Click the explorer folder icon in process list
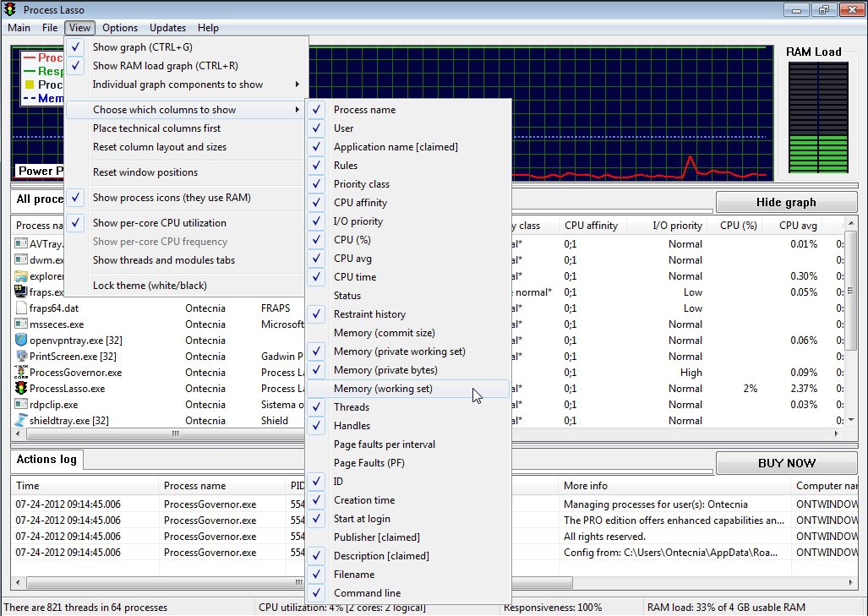The width and height of the screenshot is (868, 616). coord(21,275)
